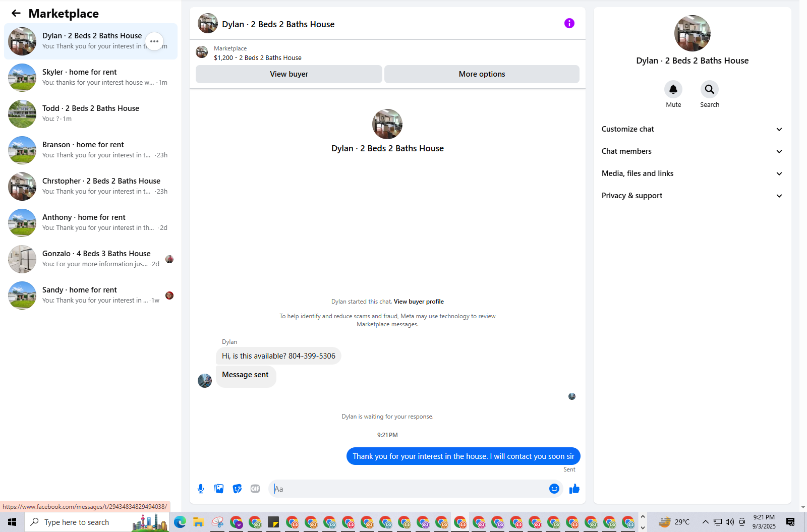Show hidden system tray icons

pos(706,522)
